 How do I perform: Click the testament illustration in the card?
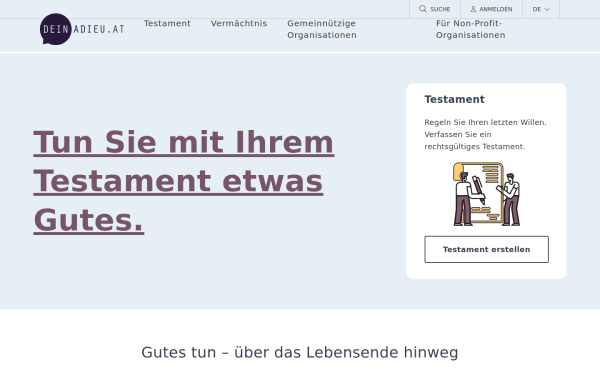coord(486,194)
